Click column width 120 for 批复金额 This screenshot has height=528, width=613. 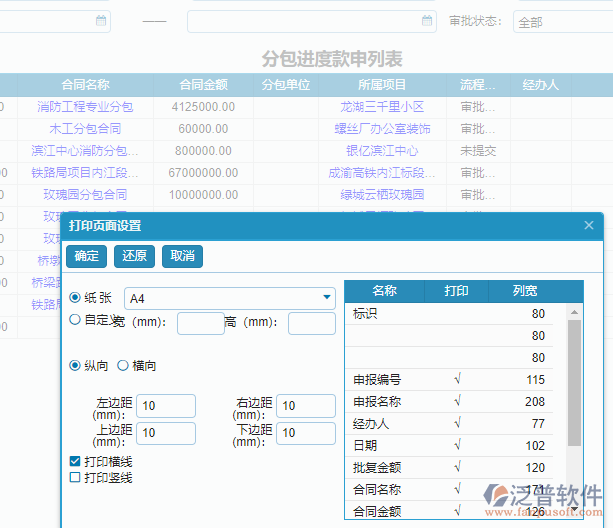[x=535, y=467]
